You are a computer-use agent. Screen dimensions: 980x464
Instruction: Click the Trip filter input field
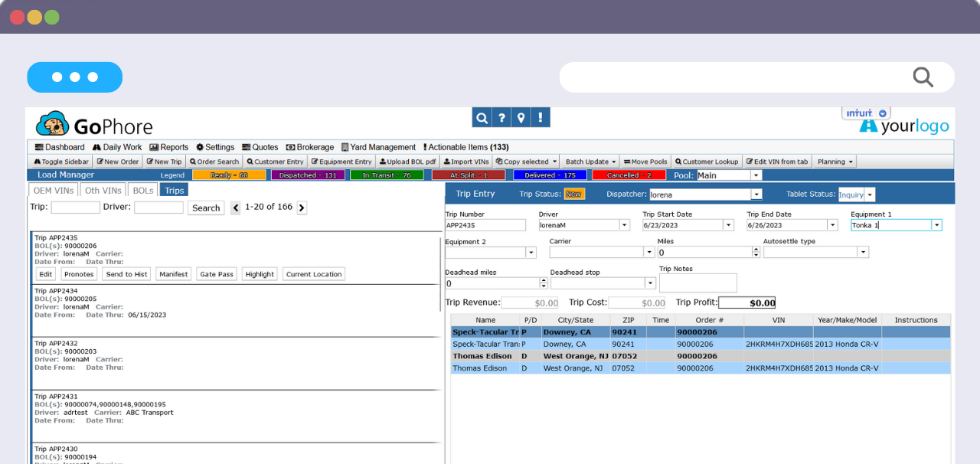pos(75,207)
